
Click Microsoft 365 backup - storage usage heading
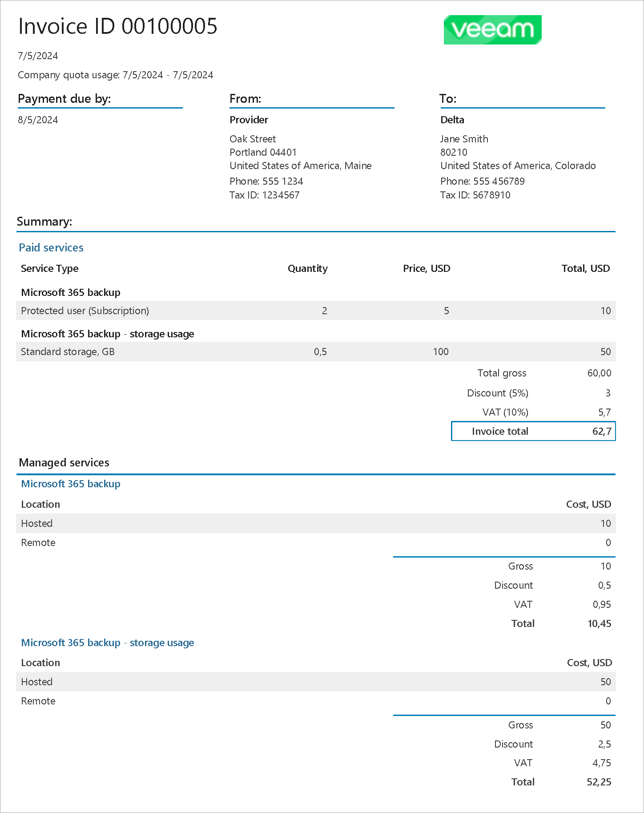pyautogui.click(x=108, y=643)
